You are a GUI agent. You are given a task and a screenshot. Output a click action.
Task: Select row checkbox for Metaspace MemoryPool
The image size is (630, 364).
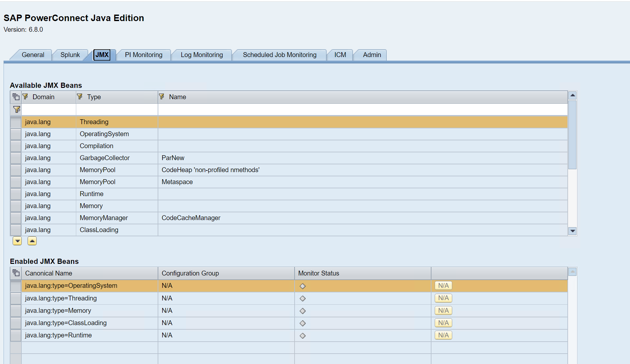pyautogui.click(x=16, y=182)
